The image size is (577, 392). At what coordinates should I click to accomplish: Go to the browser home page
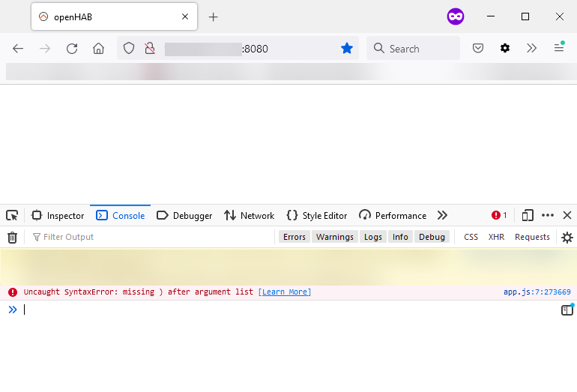tap(98, 49)
